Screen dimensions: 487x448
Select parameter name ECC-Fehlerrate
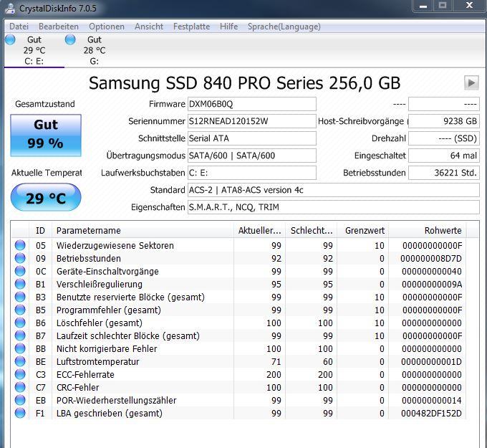tap(85, 375)
